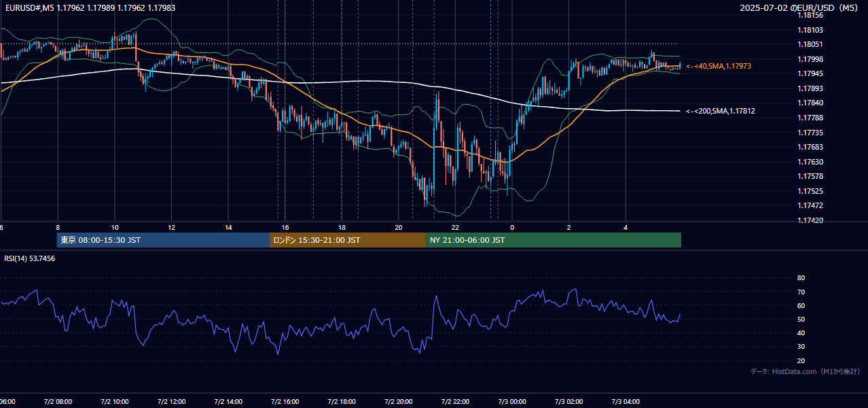This screenshot has width=868, height=408.
Task: Click the RSI level 70 label
Action: [801, 292]
